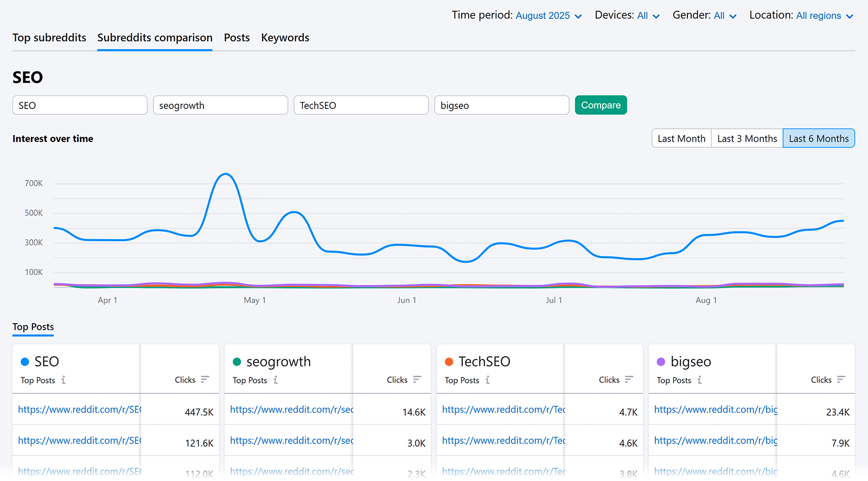Expand the Devices filter dropdown
The width and height of the screenshot is (868, 481).
point(648,16)
